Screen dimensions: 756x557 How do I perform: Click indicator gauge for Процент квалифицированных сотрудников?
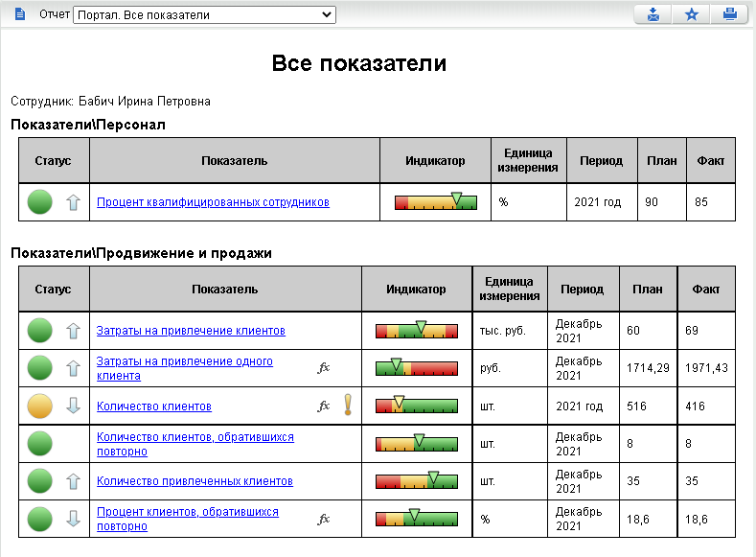tap(435, 202)
